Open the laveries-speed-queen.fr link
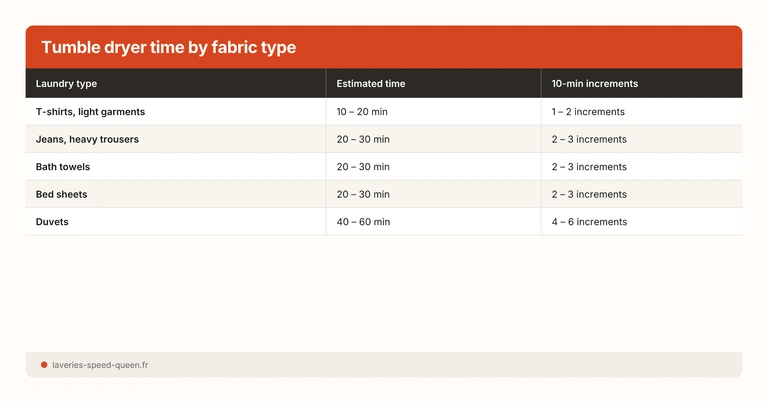Screen dimensions: 768x403 pyautogui.click(x=100, y=365)
